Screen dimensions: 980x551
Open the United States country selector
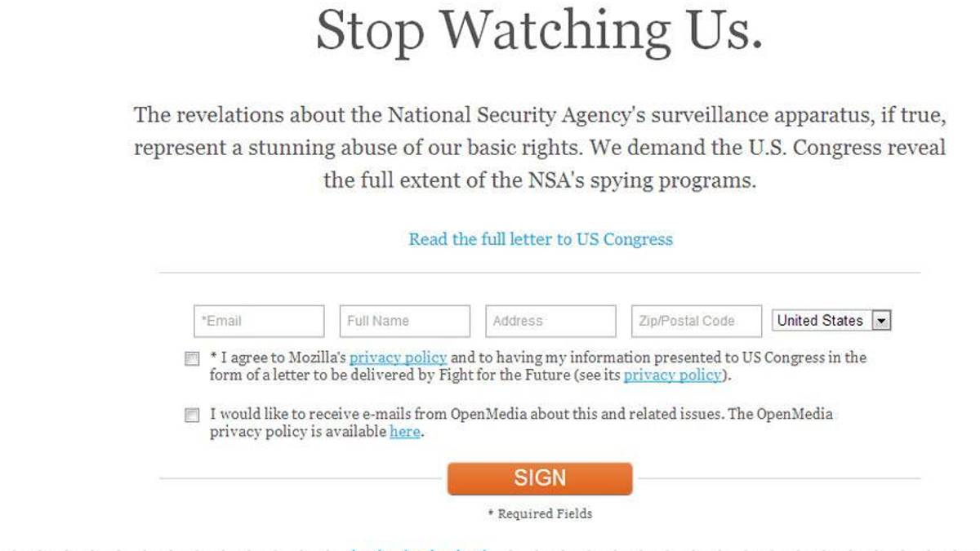821,321
